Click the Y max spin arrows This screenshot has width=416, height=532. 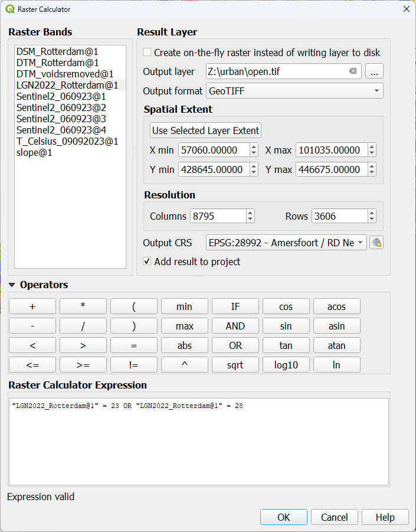[372, 169]
